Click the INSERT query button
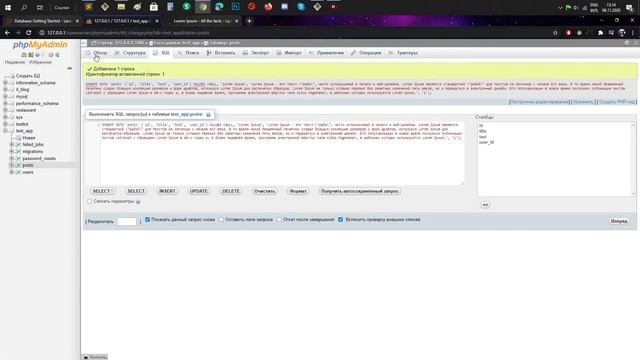 pos(167,191)
